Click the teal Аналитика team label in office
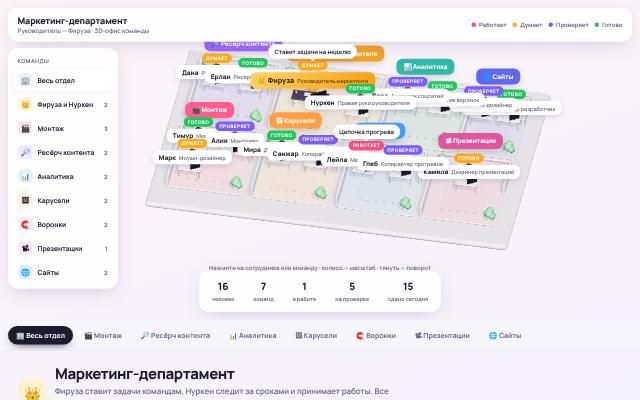Screen dimensions: 640x400 coord(425,67)
